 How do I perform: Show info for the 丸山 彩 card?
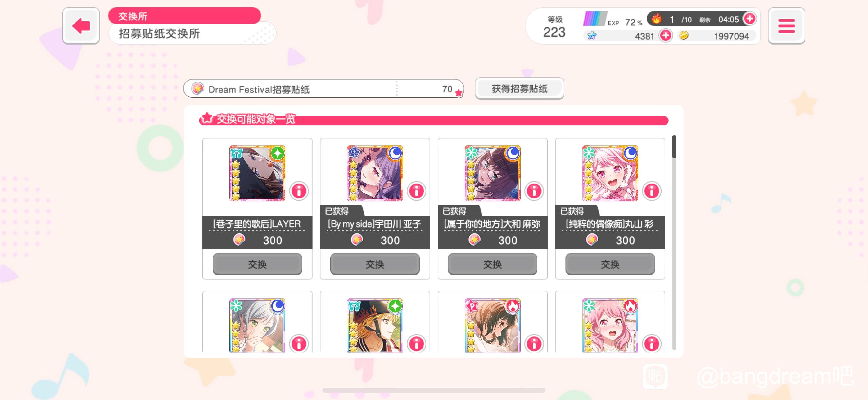652,191
